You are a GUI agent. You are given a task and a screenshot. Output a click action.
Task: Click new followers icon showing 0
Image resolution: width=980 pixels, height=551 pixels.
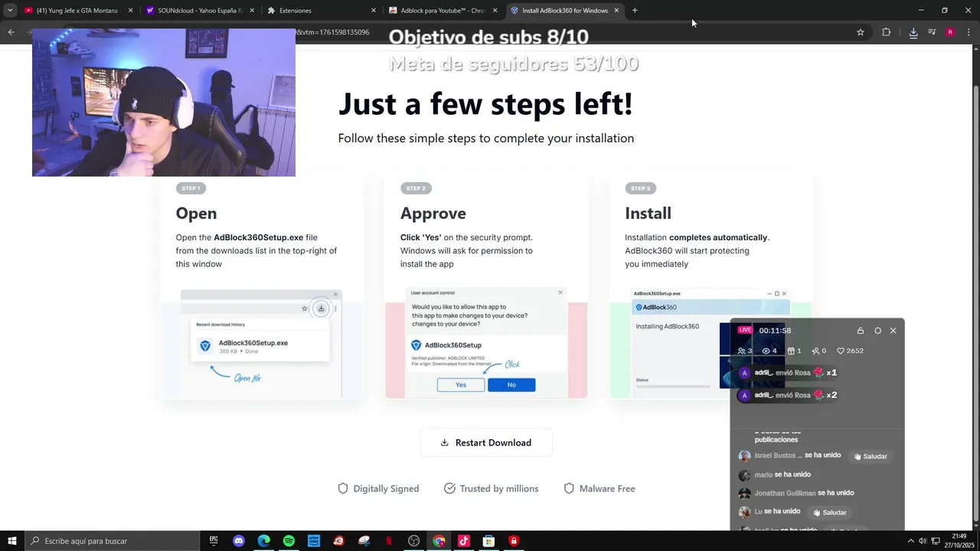[815, 350]
